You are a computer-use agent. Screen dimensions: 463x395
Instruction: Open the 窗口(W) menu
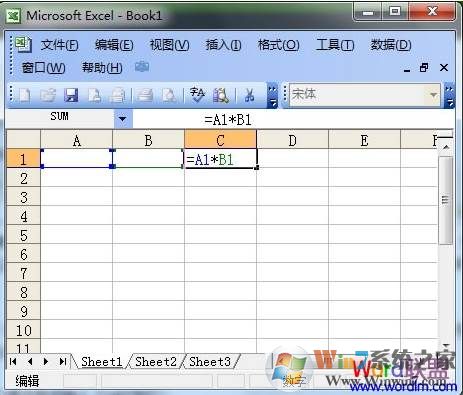[43, 68]
